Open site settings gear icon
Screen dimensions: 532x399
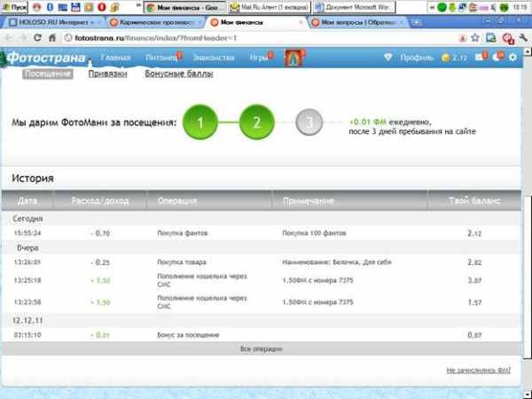pyautogui.click(x=512, y=58)
